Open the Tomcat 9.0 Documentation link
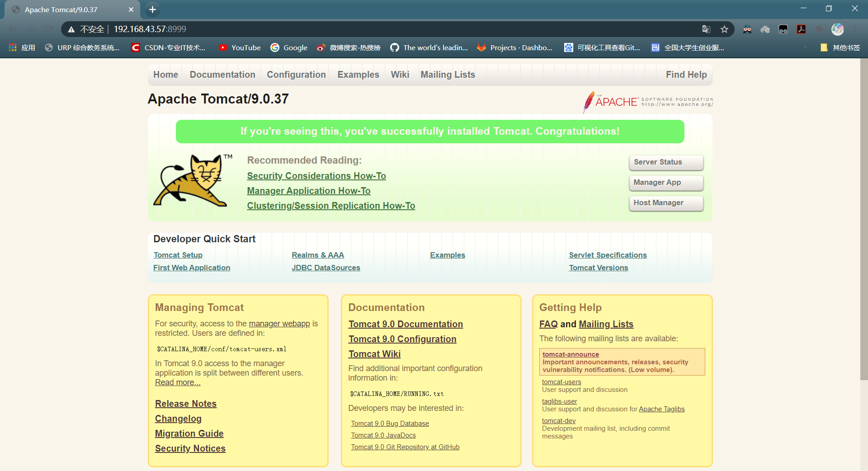868x471 pixels. point(406,324)
